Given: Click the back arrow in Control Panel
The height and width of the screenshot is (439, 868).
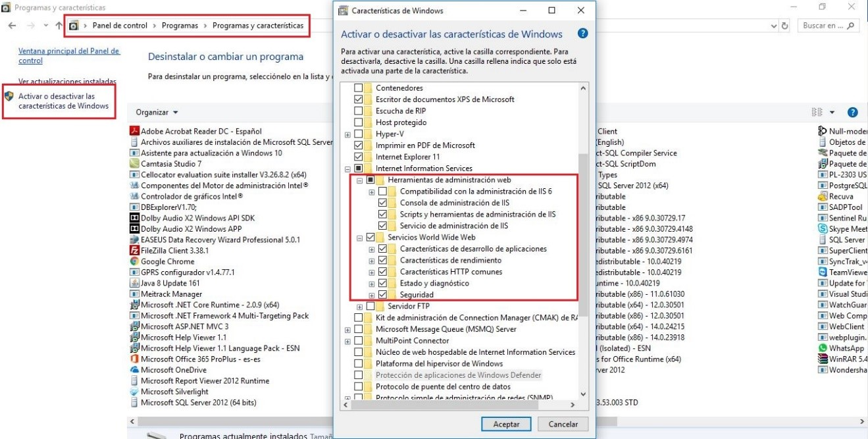Looking at the screenshot, I should (13, 26).
